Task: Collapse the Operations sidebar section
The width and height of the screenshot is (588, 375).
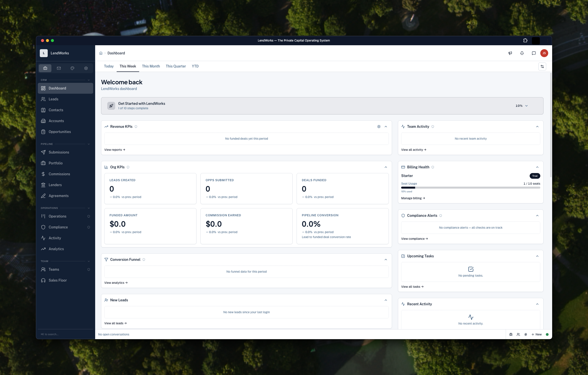Action: tap(89, 208)
